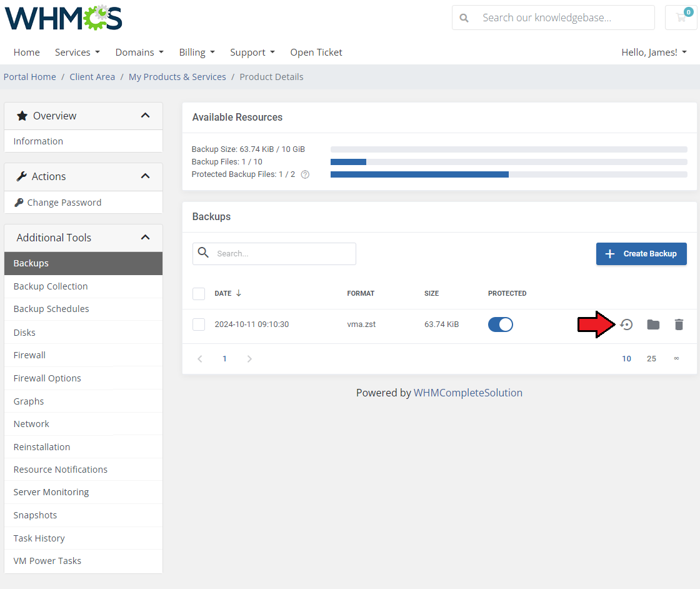
Task: Show 10 backups per page
Action: tap(626, 358)
